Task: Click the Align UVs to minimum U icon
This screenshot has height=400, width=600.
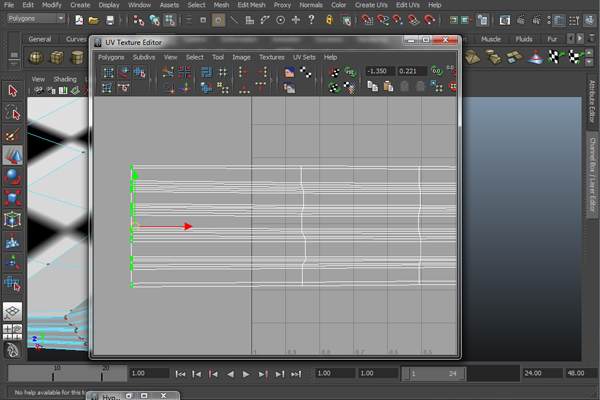Action: click(243, 72)
